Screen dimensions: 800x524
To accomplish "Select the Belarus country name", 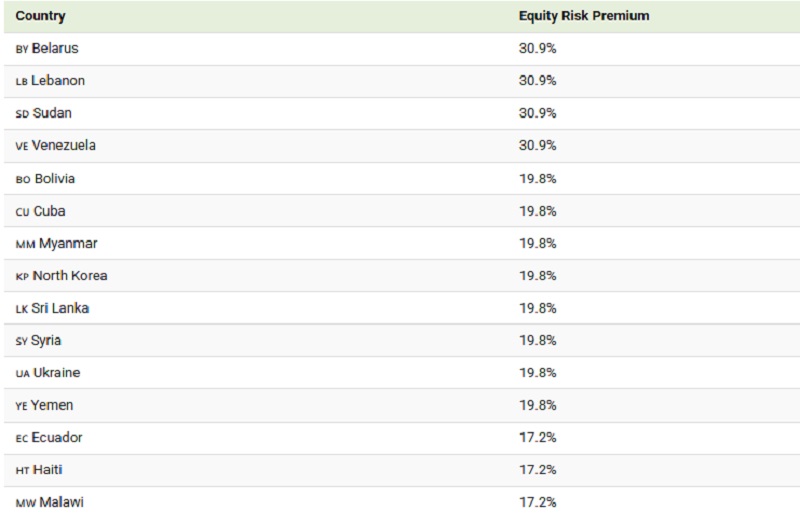I will [x=55, y=48].
